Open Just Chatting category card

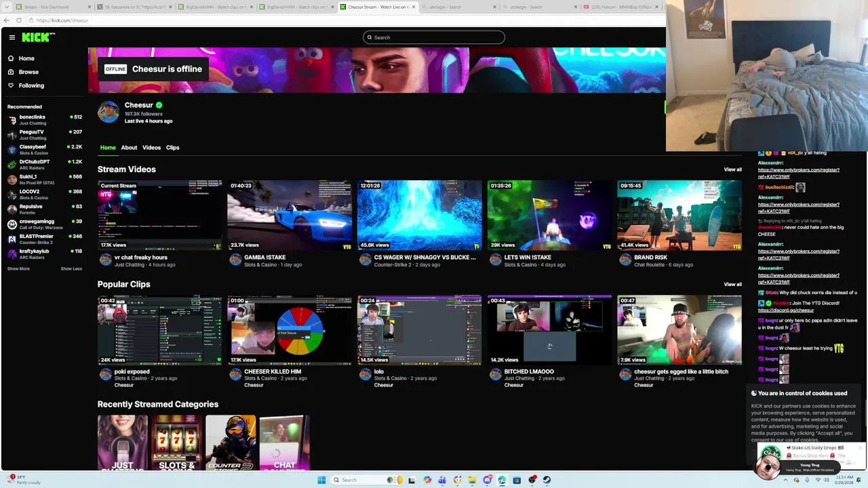tap(123, 443)
